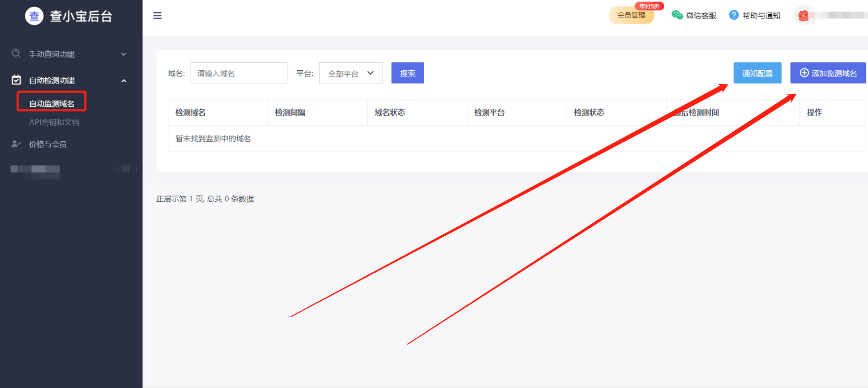
Task: Click the 检测平台 column header
Action: (x=489, y=113)
